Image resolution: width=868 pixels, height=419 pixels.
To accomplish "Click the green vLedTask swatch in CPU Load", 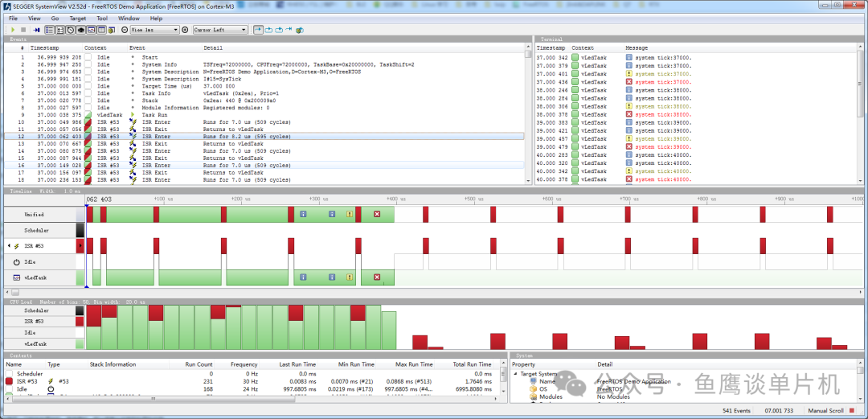I will [80, 344].
